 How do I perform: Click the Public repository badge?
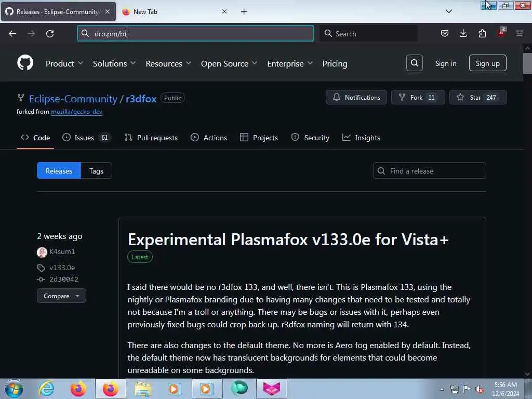click(x=172, y=98)
